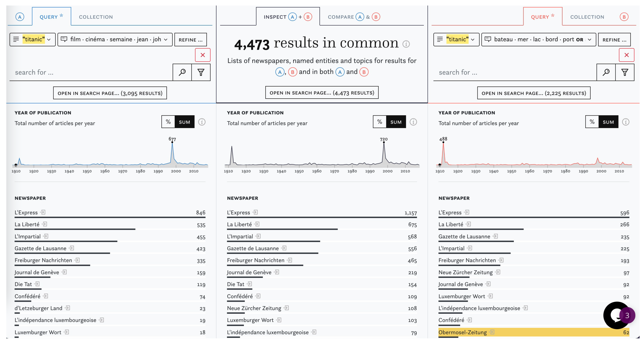This screenshot has width=644, height=342.
Task: Remove query A filters with red X
Action: 202,55
